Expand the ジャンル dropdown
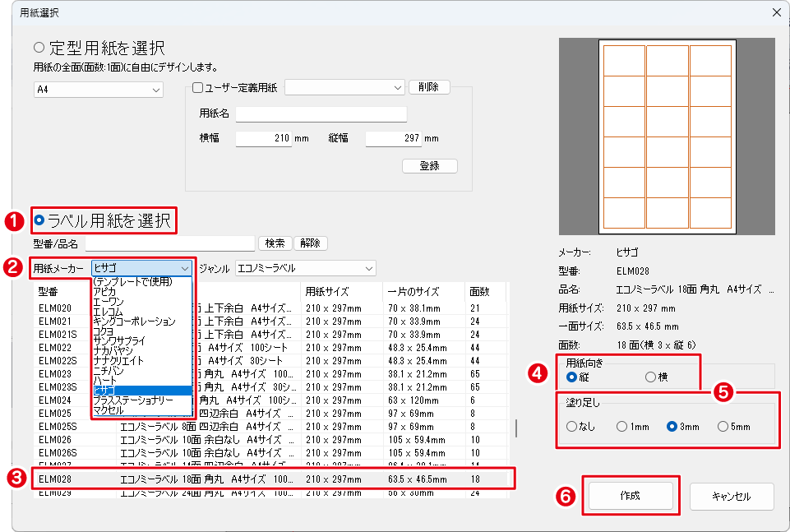The height and width of the screenshot is (532, 790). (x=304, y=268)
